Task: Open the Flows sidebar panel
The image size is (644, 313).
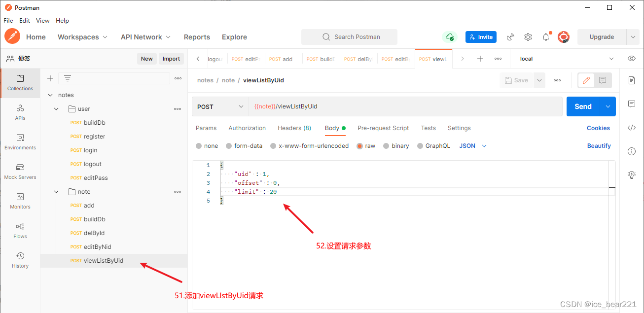Action: tap(20, 231)
